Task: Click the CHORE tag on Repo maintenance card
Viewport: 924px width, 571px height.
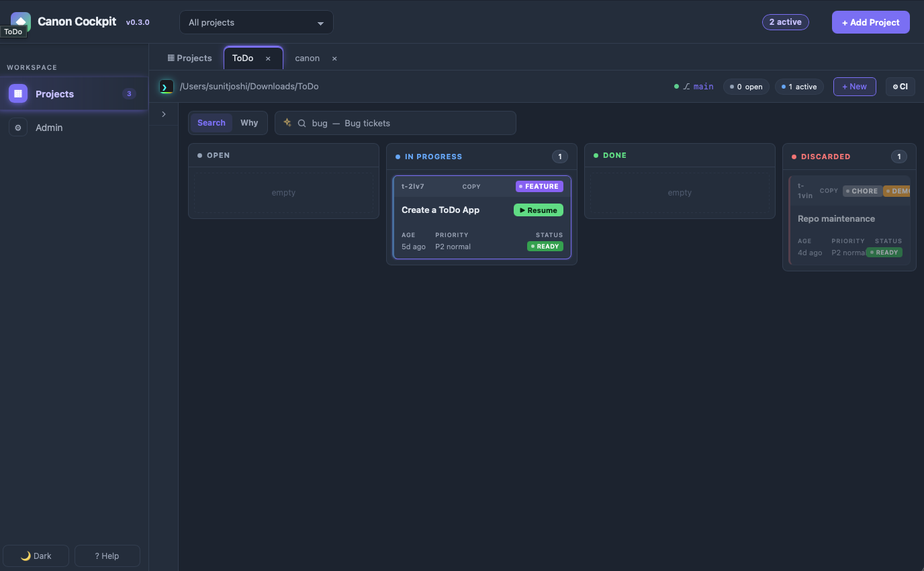Action: click(862, 191)
